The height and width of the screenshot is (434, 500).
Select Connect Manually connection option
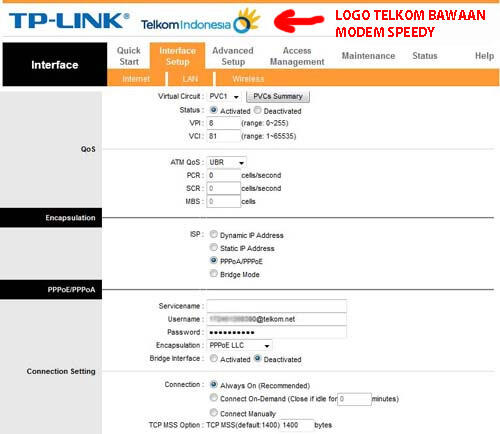(214, 413)
